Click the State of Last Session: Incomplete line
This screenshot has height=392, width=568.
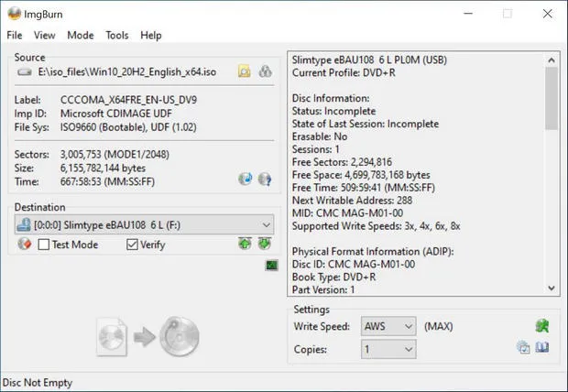[x=366, y=124]
